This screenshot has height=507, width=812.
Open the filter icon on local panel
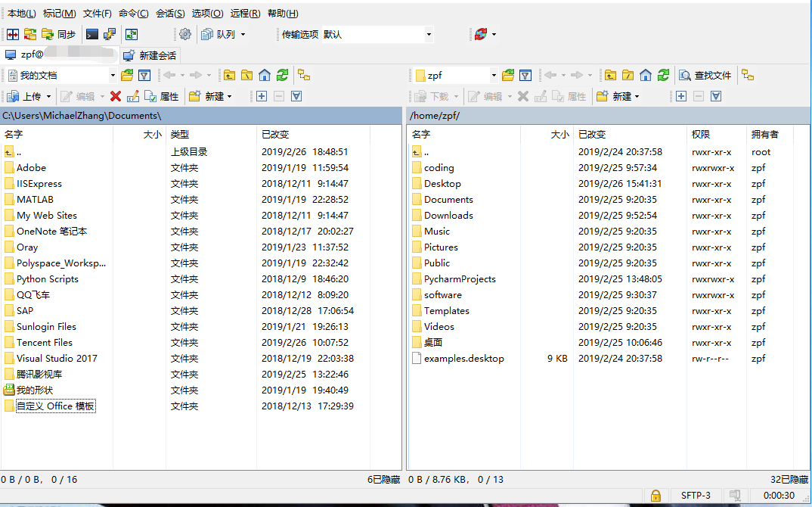coord(144,75)
